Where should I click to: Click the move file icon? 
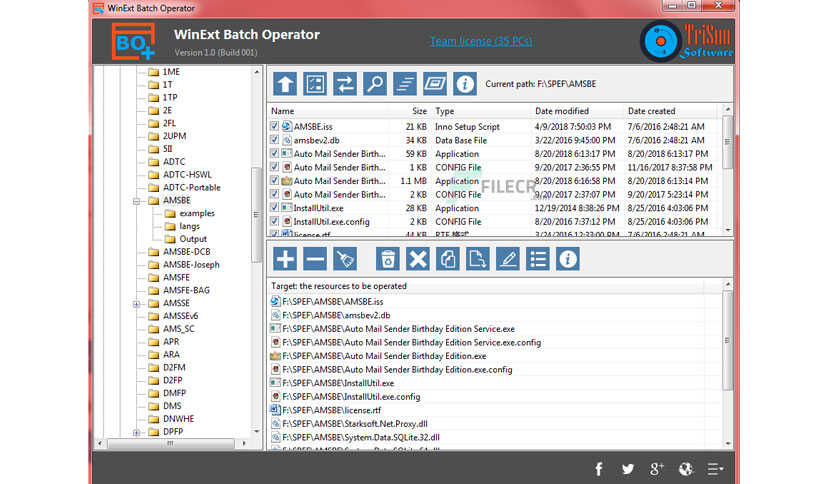pos(477,259)
